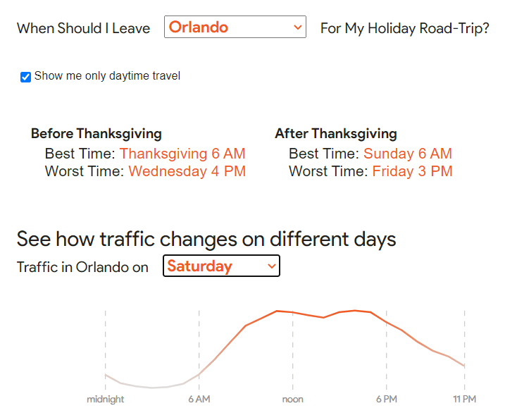Uncheck the daytime travel checkbox

26,77
